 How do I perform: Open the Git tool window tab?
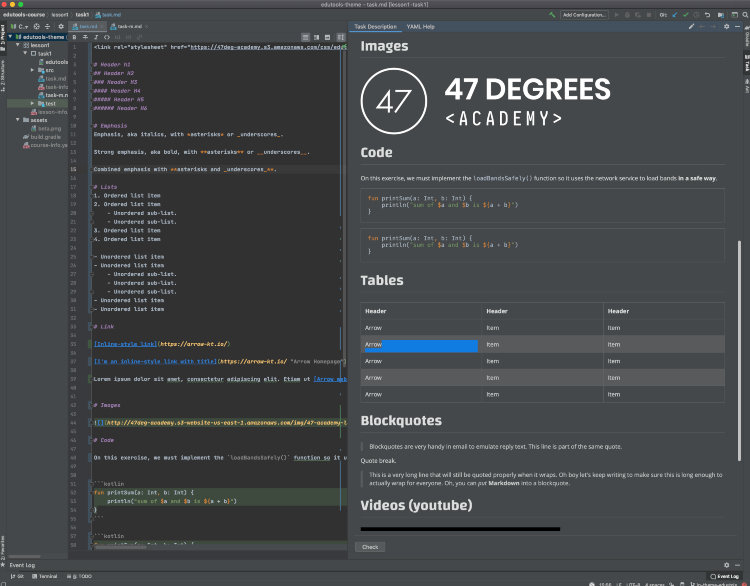(17, 576)
